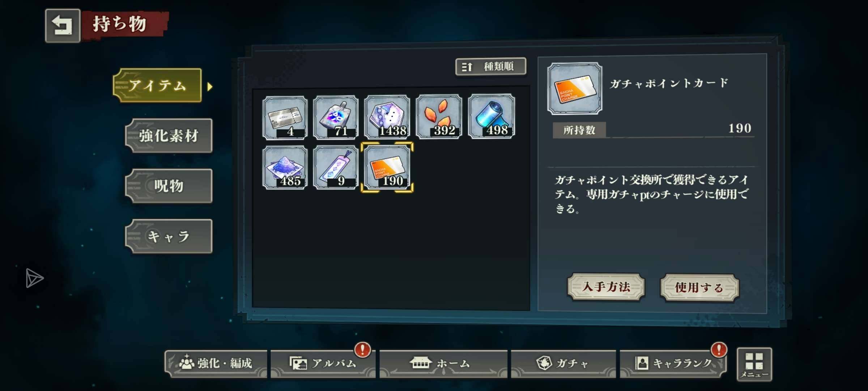
Task: Select the purple powder item with count 485
Action: (285, 168)
